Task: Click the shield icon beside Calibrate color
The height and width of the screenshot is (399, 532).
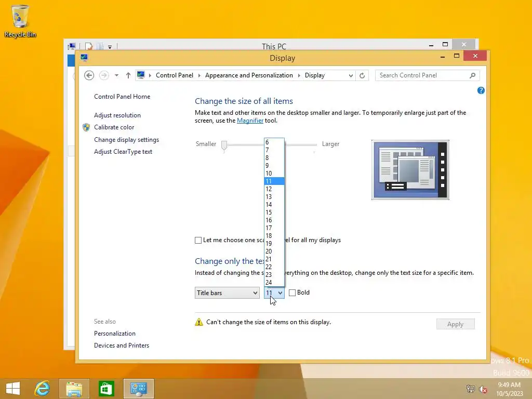Action: (86, 127)
